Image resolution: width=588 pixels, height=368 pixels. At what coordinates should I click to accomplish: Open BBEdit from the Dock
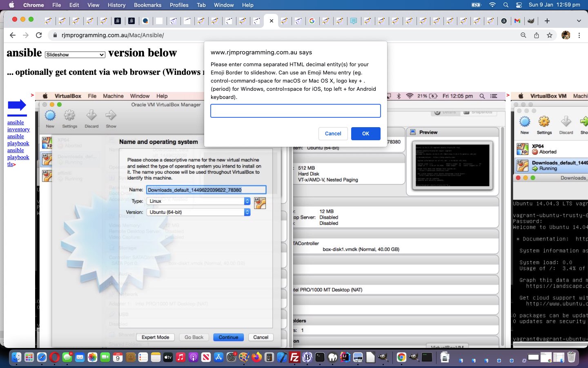point(307,357)
